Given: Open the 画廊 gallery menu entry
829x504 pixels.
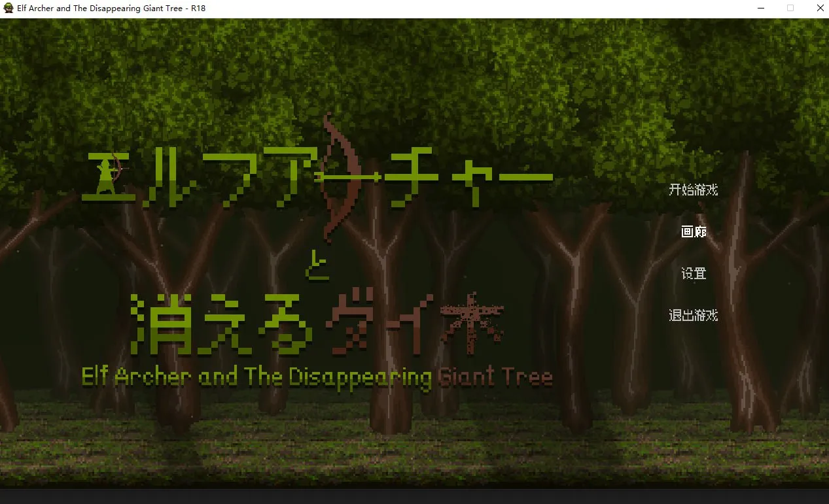Looking at the screenshot, I should [x=694, y=231].
